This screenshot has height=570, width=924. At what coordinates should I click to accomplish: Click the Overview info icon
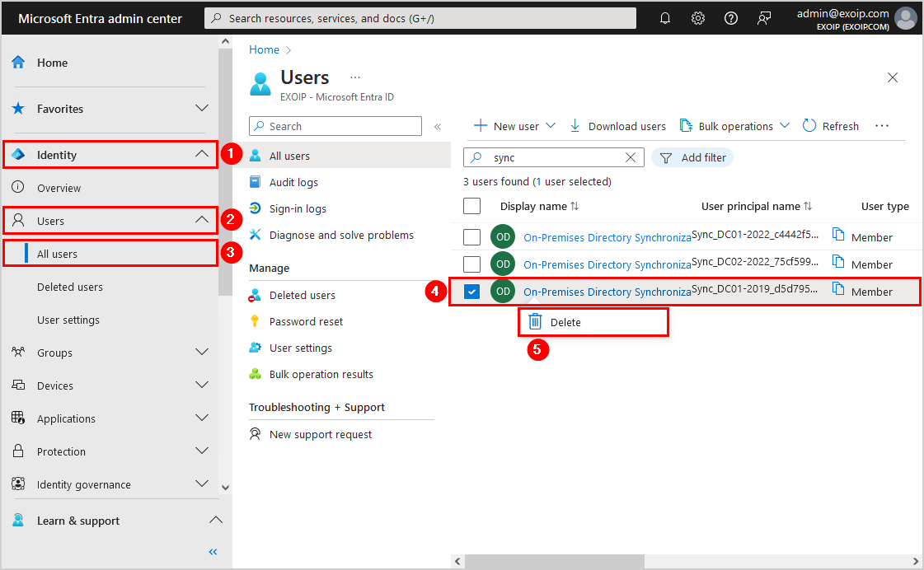point(18,187)
